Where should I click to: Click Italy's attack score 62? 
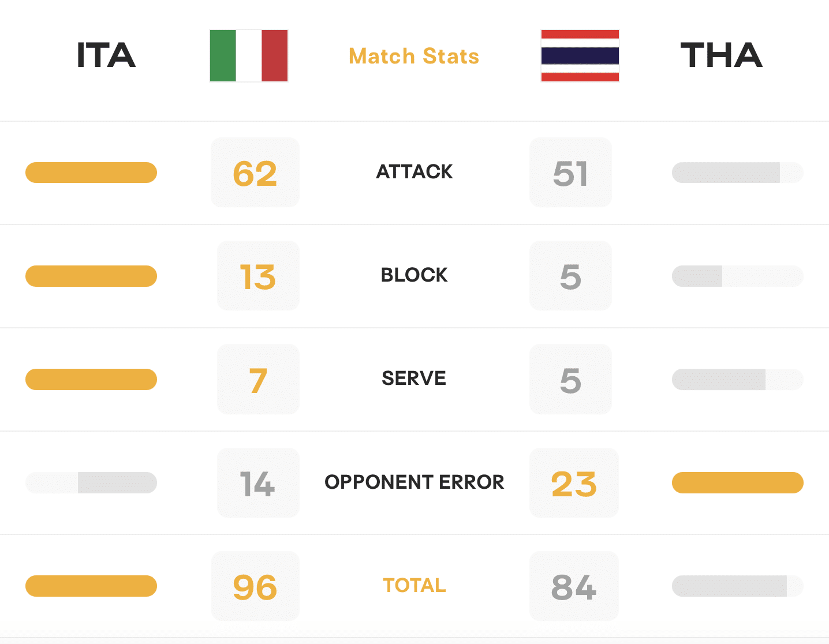(x=255, y=173)
